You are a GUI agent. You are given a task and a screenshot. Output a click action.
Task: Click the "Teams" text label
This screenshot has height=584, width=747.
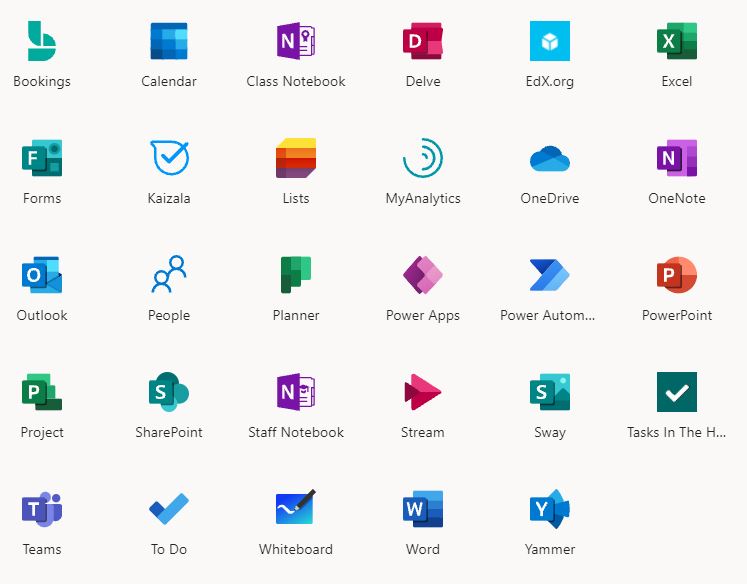coord(42,550)
